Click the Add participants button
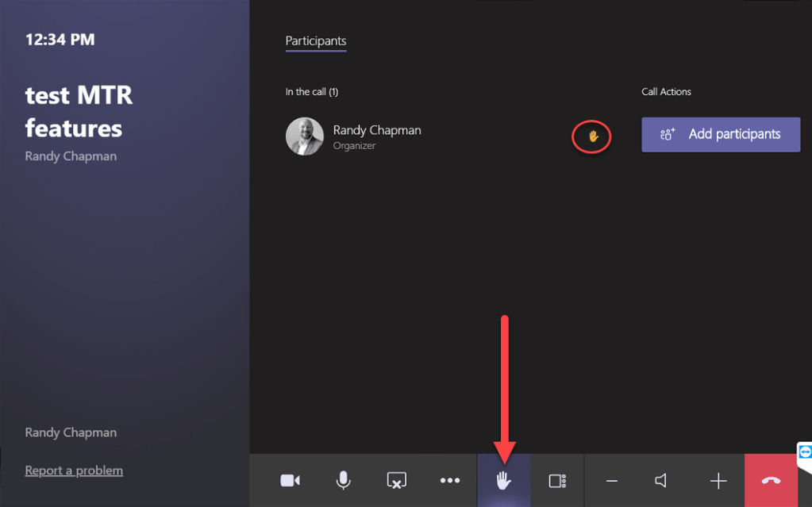 click(720, 135)
